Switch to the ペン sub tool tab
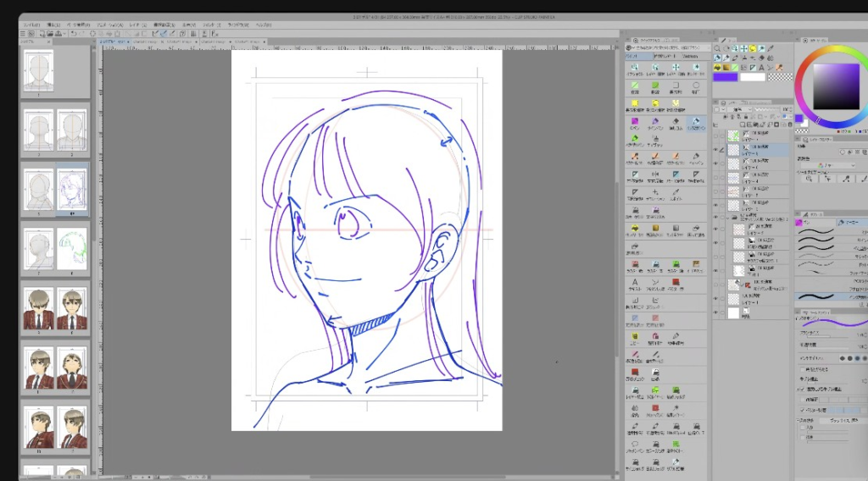 pos(815,222)
